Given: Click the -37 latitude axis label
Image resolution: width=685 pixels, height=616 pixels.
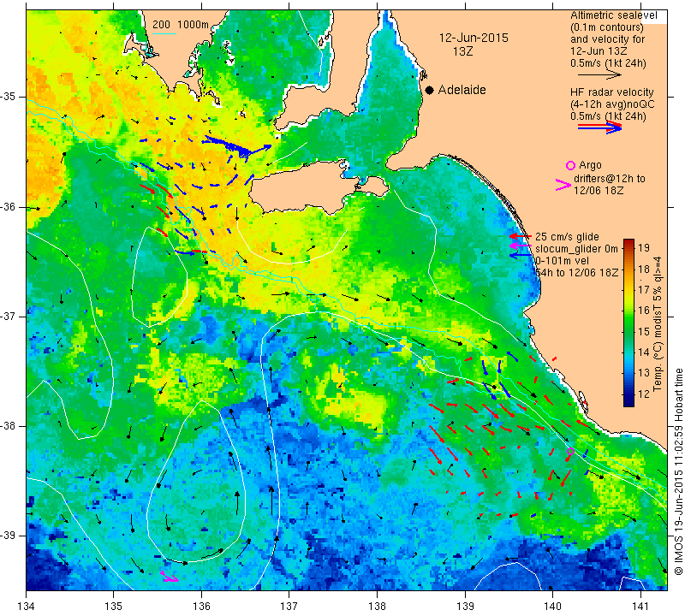Looking at the screenshot, I should point(9,316).
